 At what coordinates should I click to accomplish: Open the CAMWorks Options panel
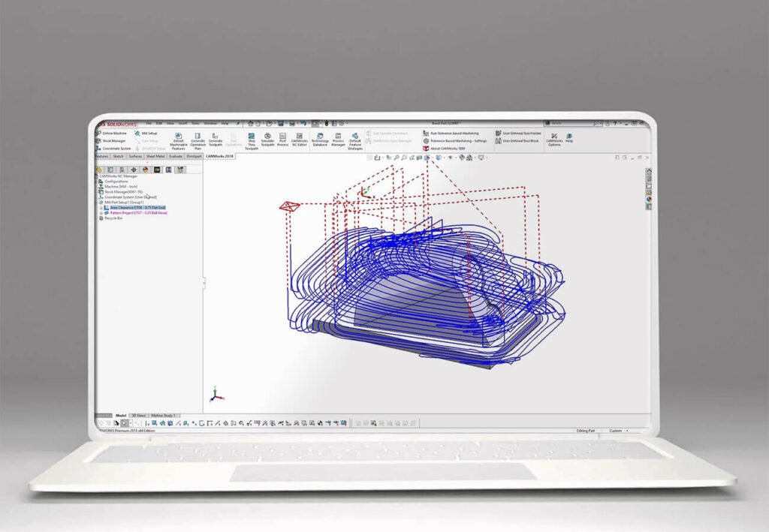point(554,138)
